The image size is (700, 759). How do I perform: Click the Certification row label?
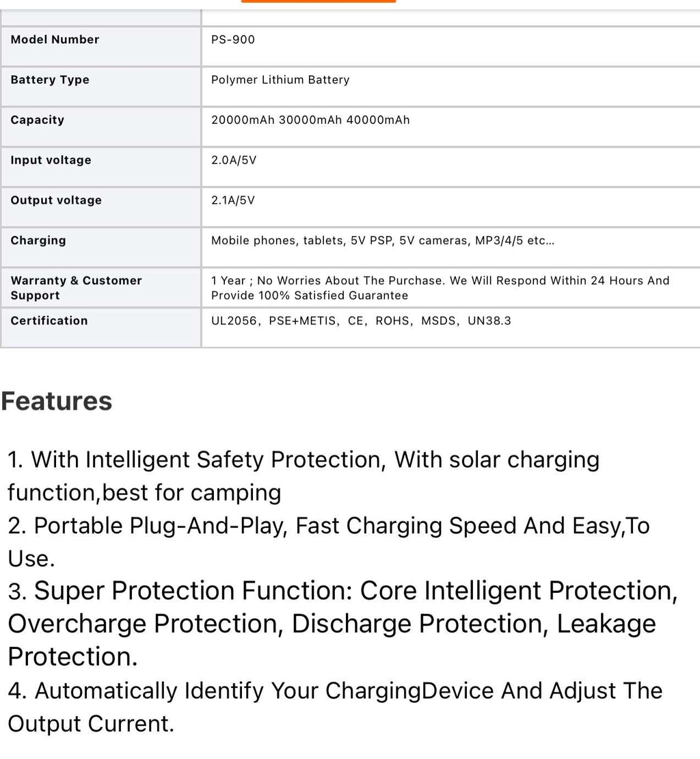point(49,321)
